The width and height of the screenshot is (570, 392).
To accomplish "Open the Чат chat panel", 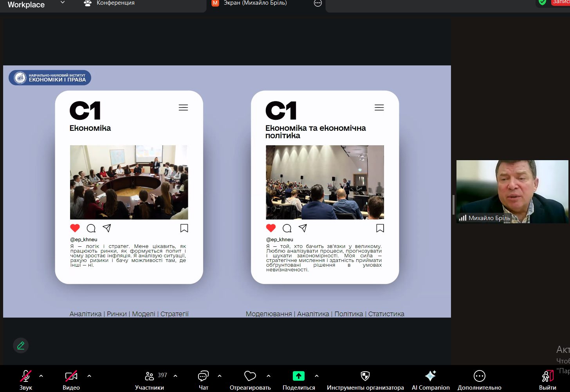I will pyautogui.click(x=203, y=377).
